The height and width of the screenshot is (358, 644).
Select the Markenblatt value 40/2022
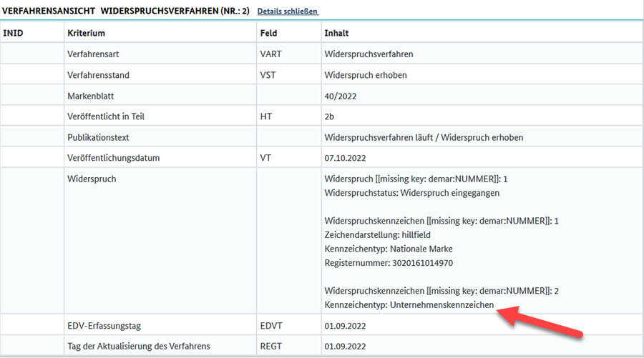click(341, 96)
